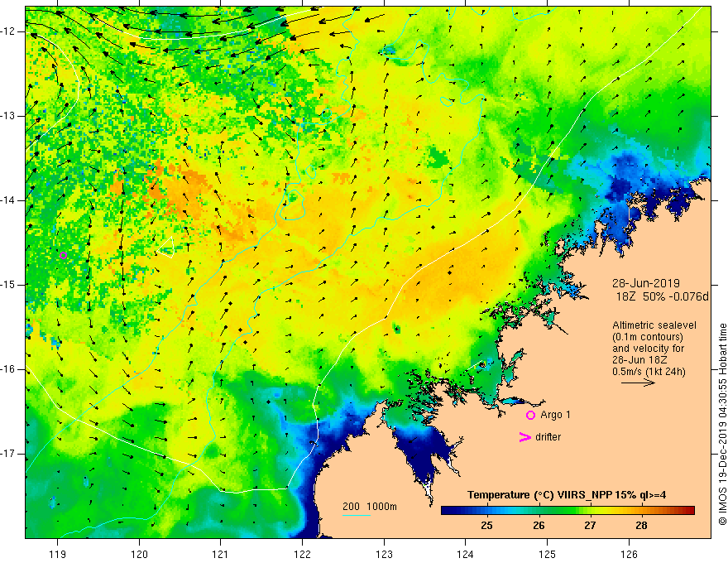Select the 'drifter' legend label
Screen dimensions: 728x563
(x=548, y=437)
